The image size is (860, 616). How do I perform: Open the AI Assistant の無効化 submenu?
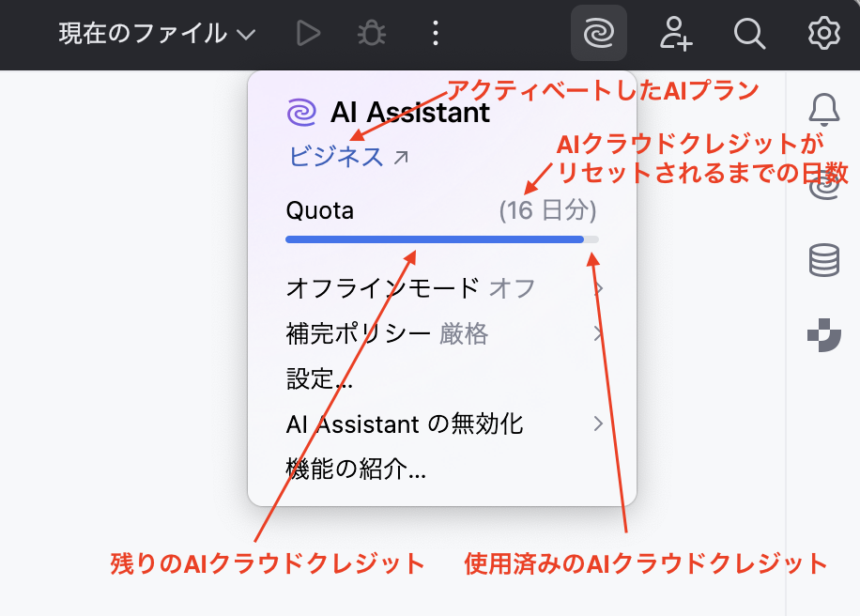click(444, 424)
